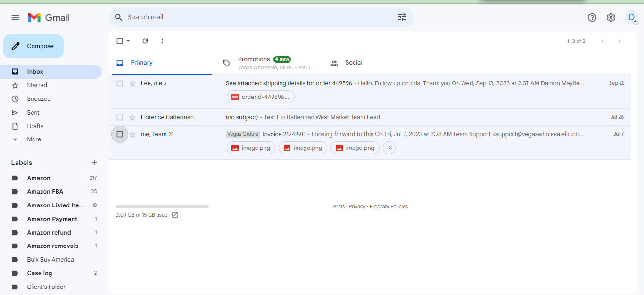Click the Compose button

coord(33,46)
